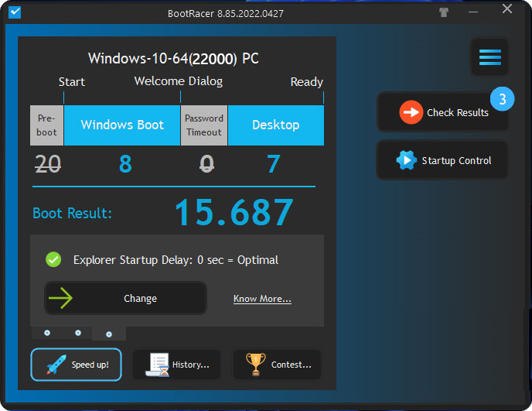The width and height of the screenshot is (532, 411).
Task: Click the Speed up! button
Action: click(x=76, y=365)
